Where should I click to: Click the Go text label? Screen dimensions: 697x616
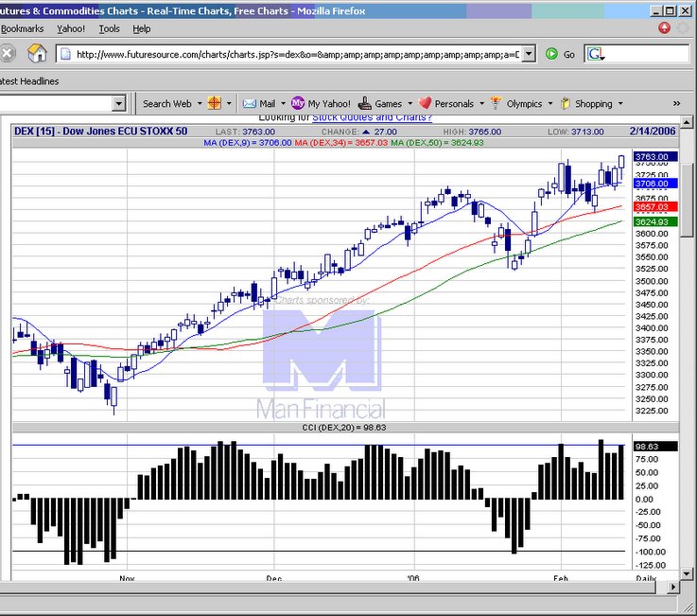point(569,55)
